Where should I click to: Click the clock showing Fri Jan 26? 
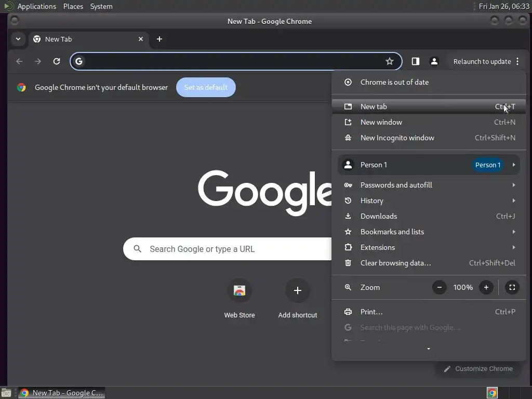504,6
